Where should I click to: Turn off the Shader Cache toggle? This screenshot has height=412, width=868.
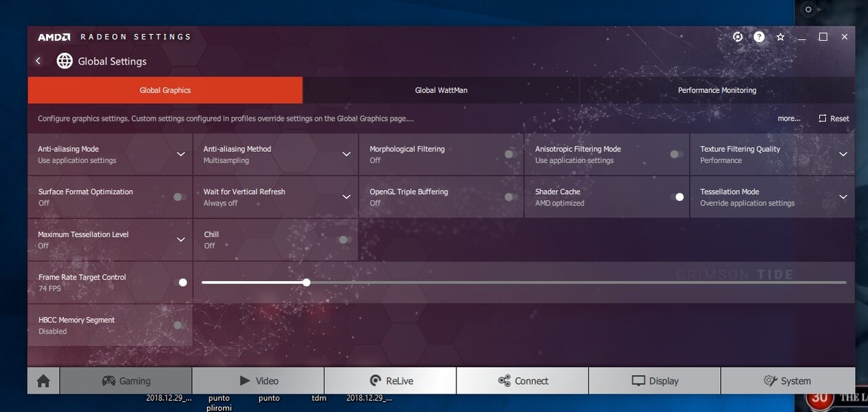[x=677, y=197]
